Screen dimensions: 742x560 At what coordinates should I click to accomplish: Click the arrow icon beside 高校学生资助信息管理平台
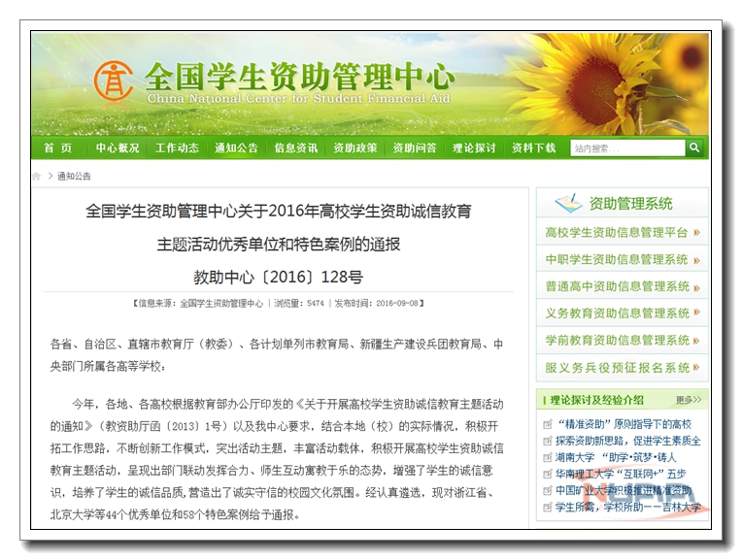pyautogui.click(x=697, y=233)
